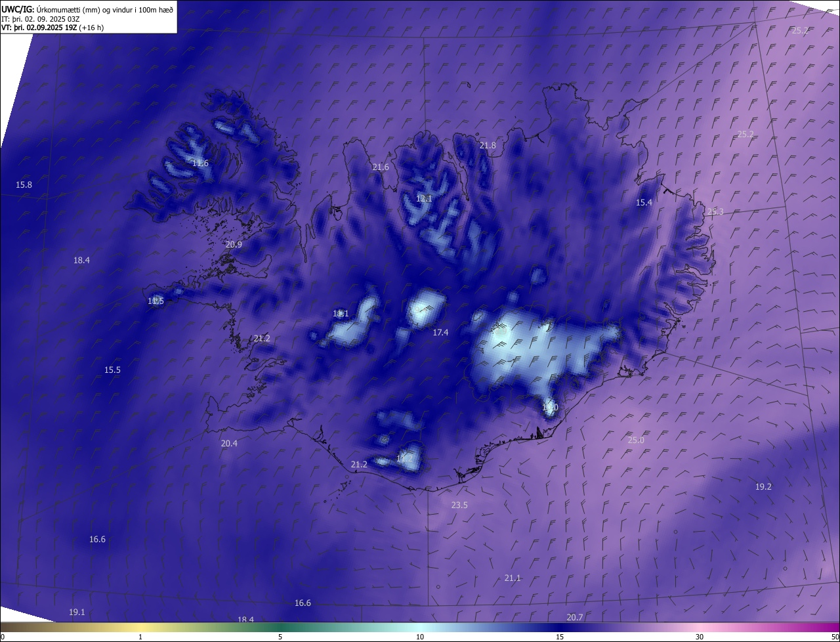The image size is (840, 642).
Task: Select the 21.8 value on the north coast
Action: pyautogui.click(x=488, y=145)
